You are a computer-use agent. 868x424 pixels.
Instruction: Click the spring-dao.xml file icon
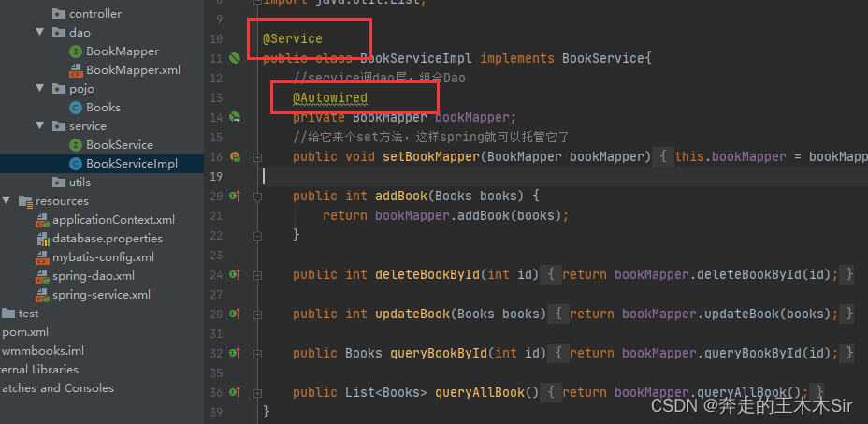click(42, 276)
